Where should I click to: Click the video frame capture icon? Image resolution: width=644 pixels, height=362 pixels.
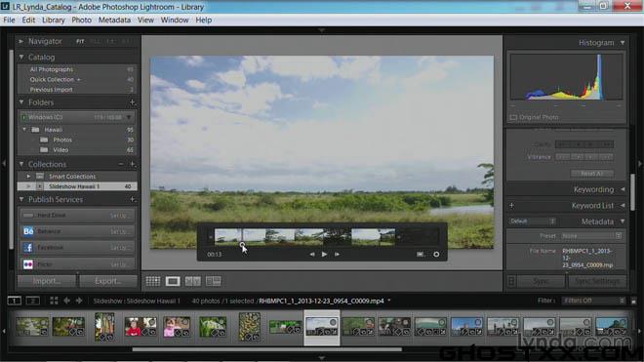coord(420,255)
